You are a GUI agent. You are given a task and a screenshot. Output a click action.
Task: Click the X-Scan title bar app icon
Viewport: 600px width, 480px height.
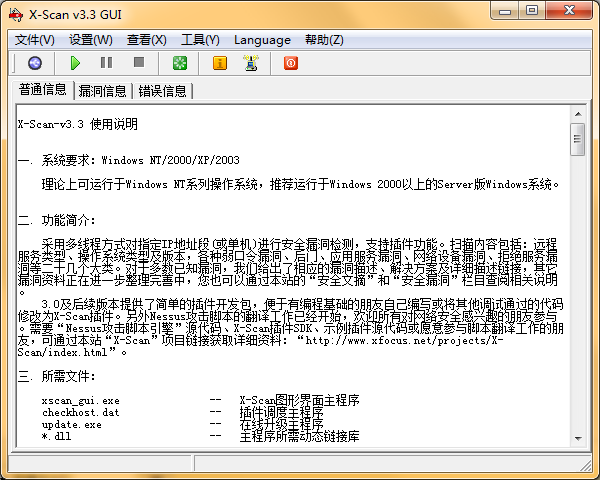(16, 15)
